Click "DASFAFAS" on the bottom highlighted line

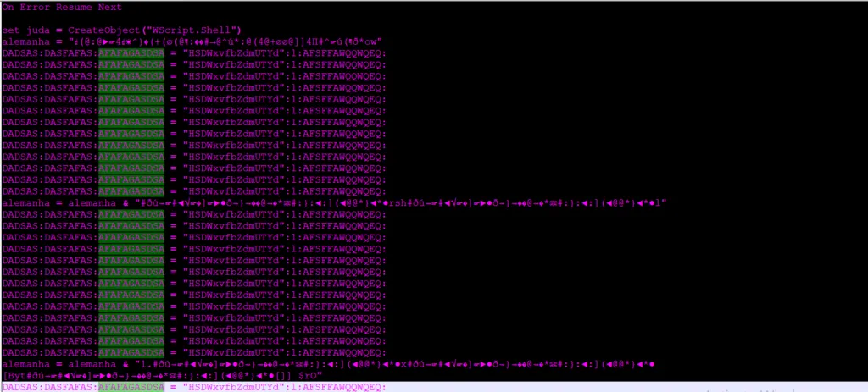point(68,388)
